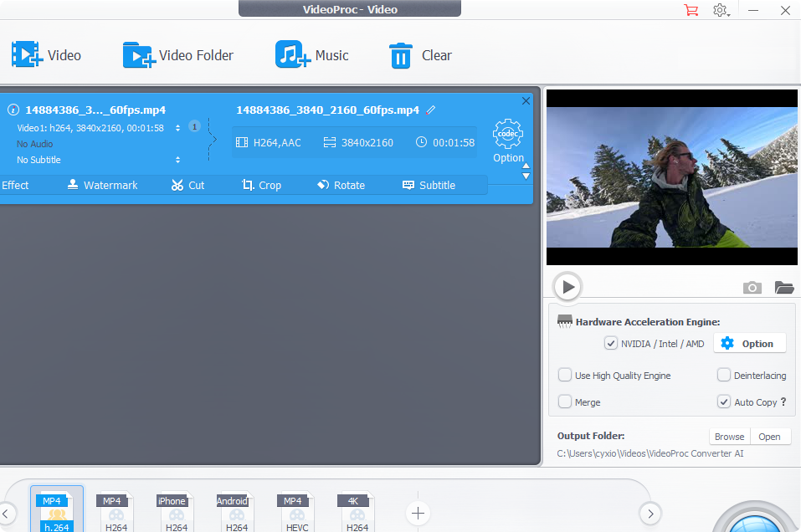Select Android H264 format preset
Screen dimensions: 801x532
[235, 512]
